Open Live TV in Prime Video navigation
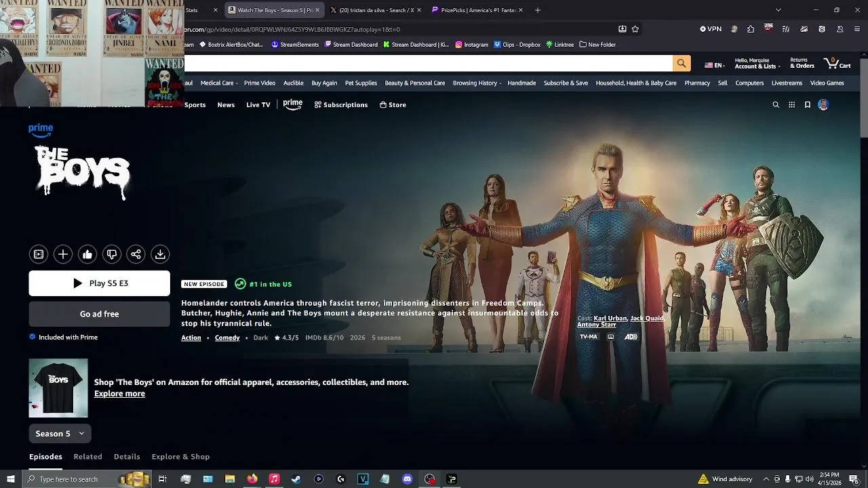 pyautogui.click(x=258, y=105)
